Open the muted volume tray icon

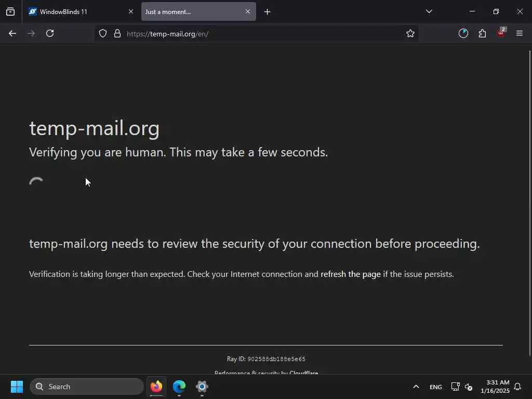[x=469, y=387]
